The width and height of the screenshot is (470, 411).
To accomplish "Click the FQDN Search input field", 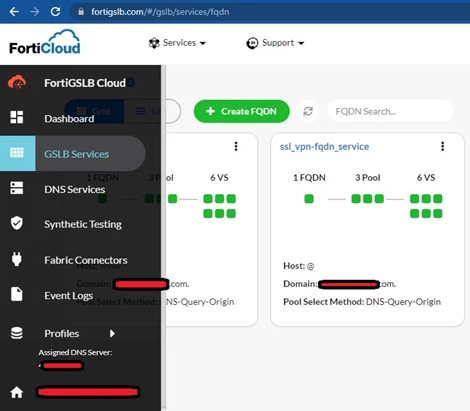I will pyautogui.click(x=390, y=111).
